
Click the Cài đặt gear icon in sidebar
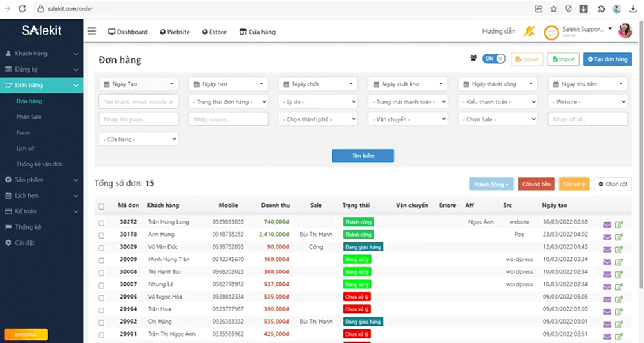pyautogui.click(x=8, y=242)
